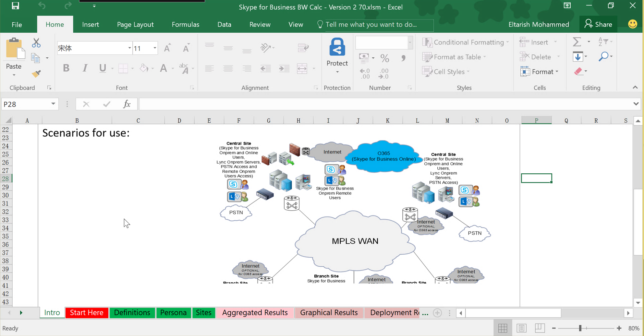This screenshot has height=336, width=644.
Task: Open Find and Select magnifier
Action: (603, 56)
